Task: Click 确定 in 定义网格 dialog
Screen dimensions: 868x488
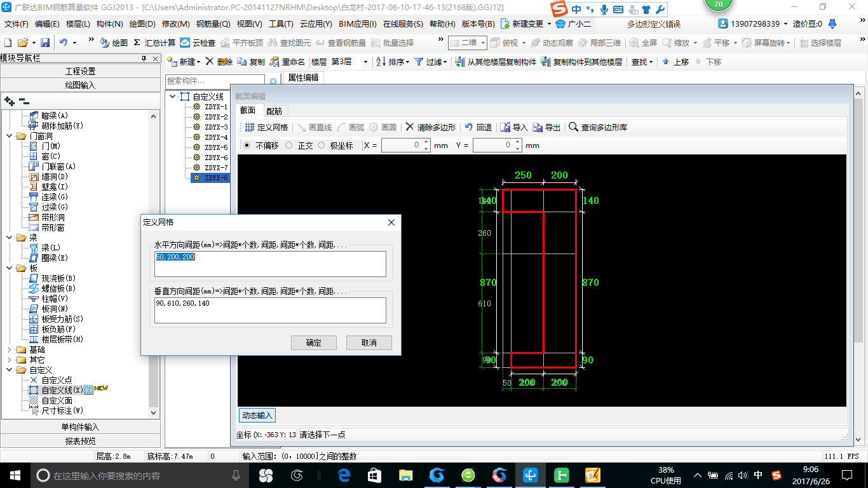Action: 313,342
